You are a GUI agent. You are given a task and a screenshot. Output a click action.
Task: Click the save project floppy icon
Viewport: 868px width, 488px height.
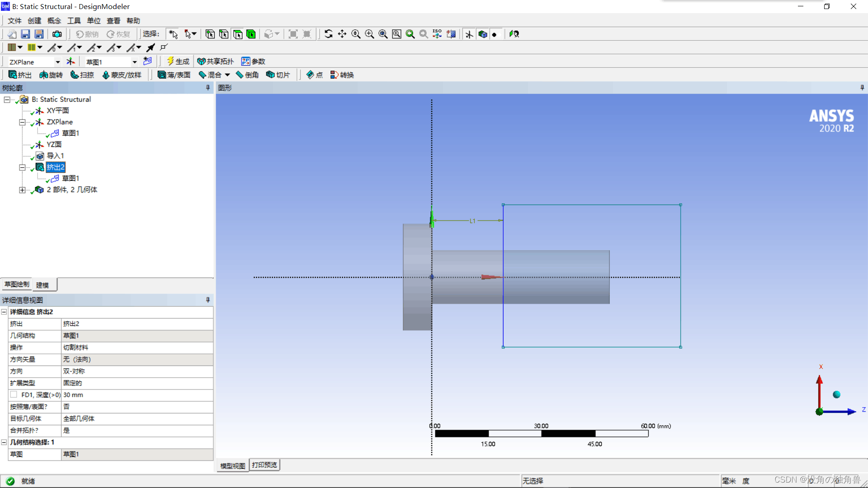pos(25,34)
